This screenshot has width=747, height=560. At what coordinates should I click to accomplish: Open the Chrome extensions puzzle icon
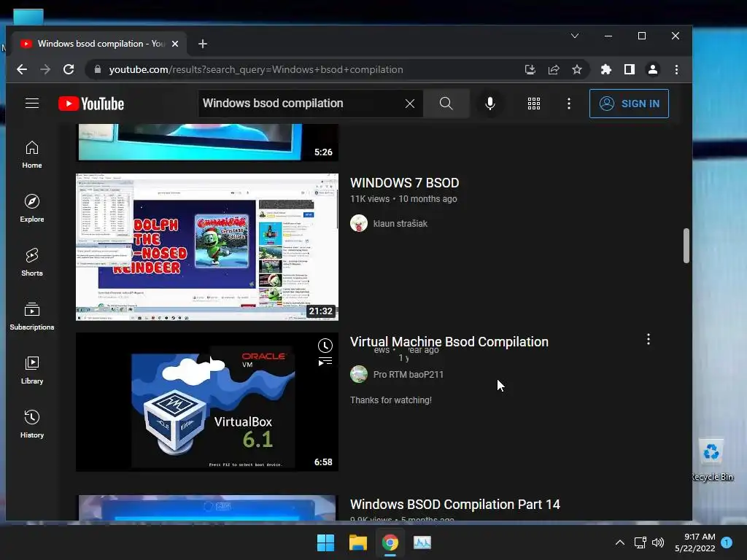606,69
